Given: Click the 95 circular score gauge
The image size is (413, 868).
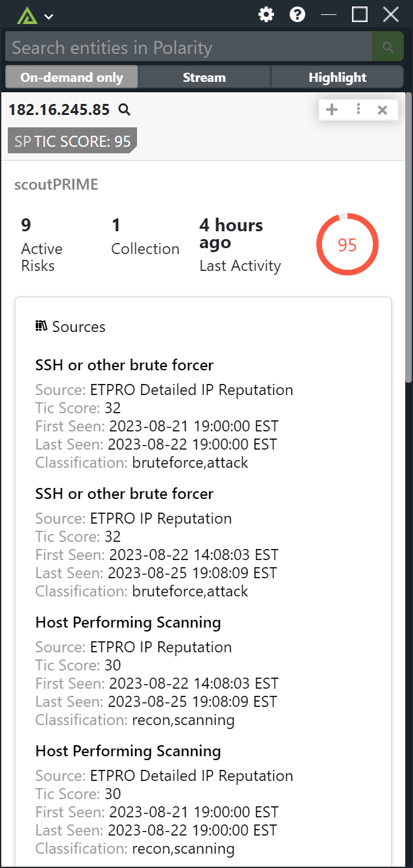Looking at the screenshot, I should 347,245.
